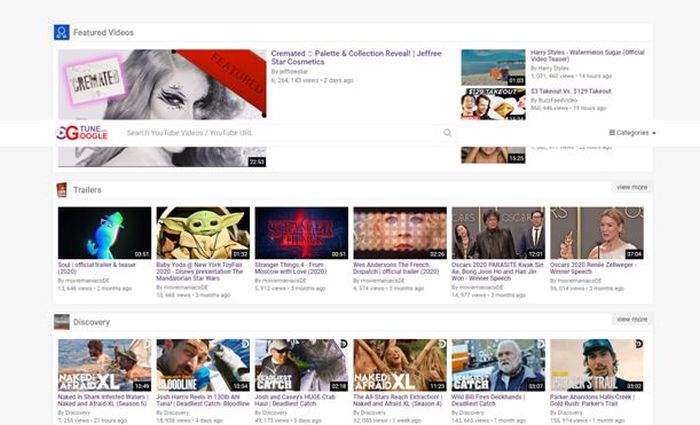Open Josh Harris Bloodline video title link
This screenshot has width=700, height=425.
[x=203, y=399]
